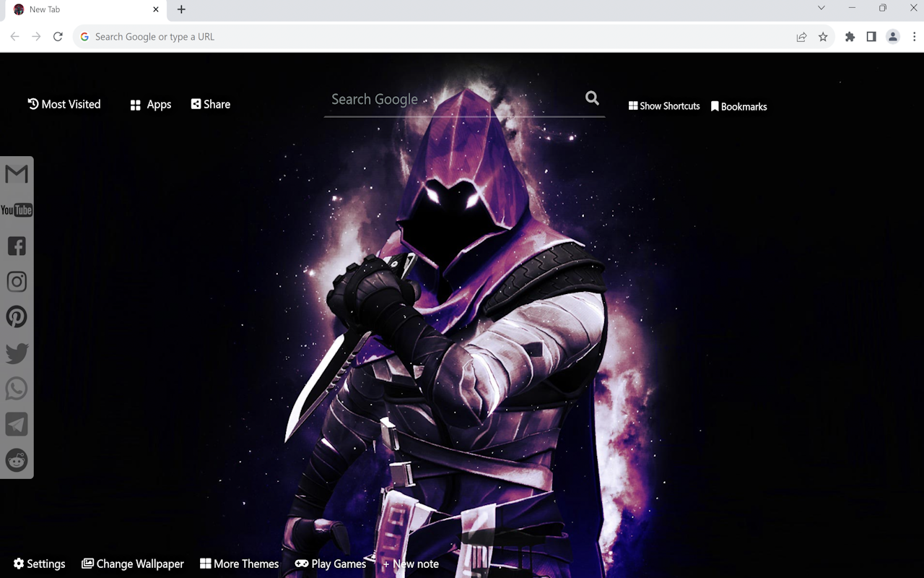Click the search magnifier icon
Viewport: 924px width, 578px height.
click(x=592, y=98)
